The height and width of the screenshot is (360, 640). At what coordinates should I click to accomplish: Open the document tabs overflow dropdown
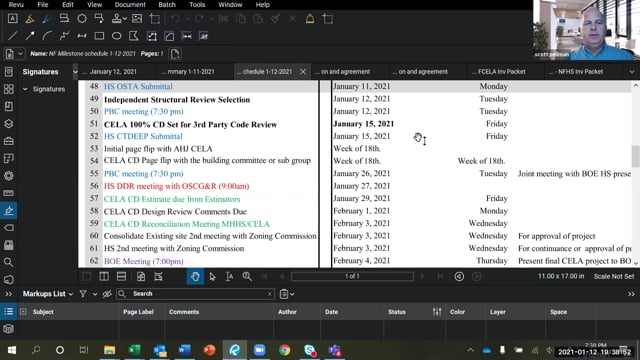pos(632,72)
